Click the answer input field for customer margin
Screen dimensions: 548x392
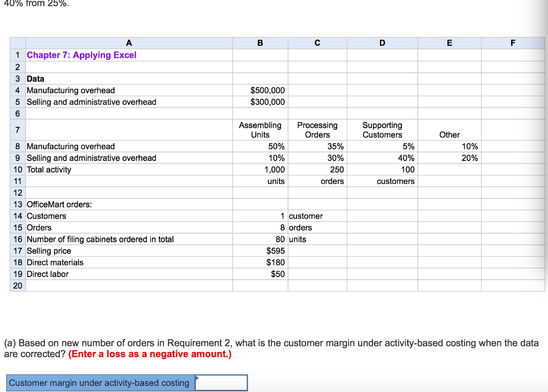pos(222,383)
